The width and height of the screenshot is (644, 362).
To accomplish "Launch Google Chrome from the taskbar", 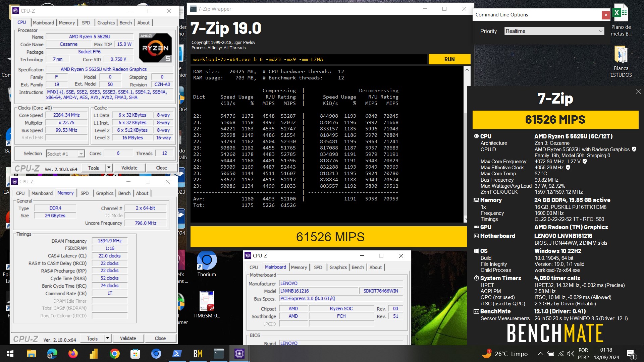I will click(114, 354).
